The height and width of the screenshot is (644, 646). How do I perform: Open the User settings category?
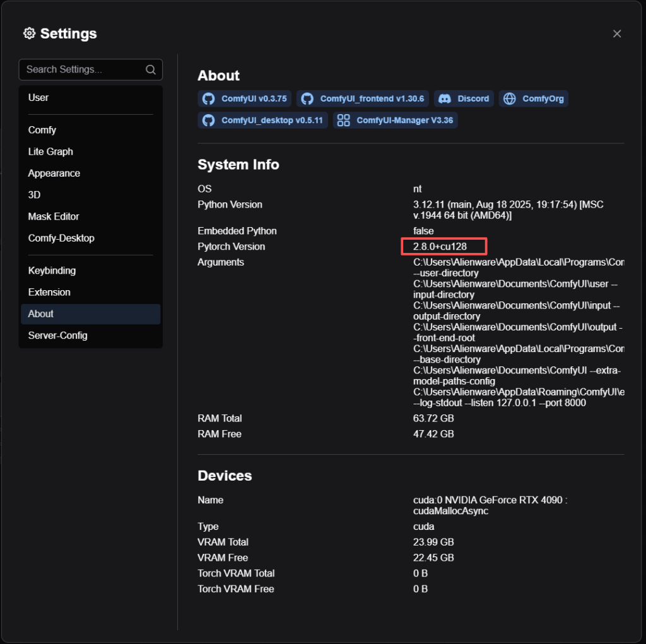click(38, 98)
